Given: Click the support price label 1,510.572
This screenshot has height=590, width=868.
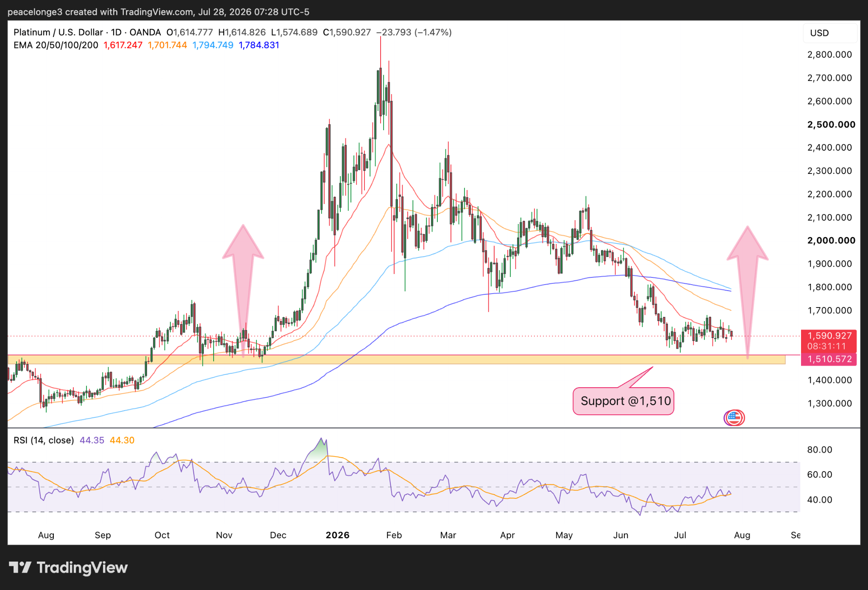Looking at the screenshot, I should [x=829, y=359].
